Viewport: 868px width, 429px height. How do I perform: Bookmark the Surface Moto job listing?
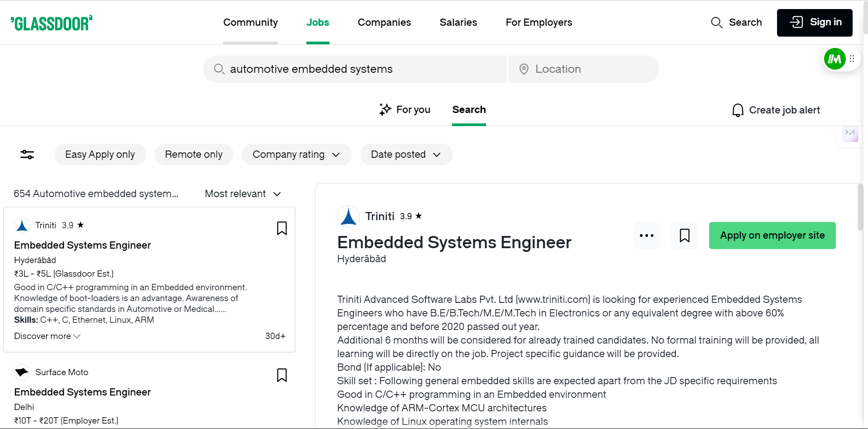(x=281, y=375)
